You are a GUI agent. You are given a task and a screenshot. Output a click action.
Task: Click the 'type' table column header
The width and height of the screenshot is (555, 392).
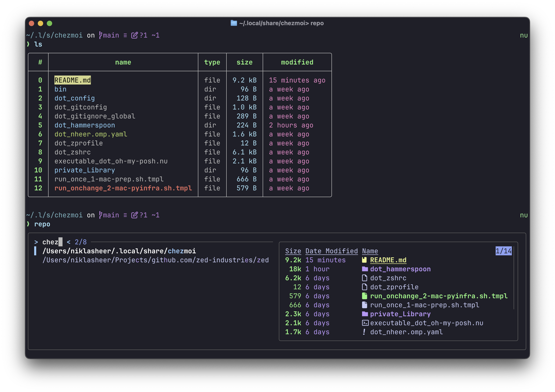point(212,62)
